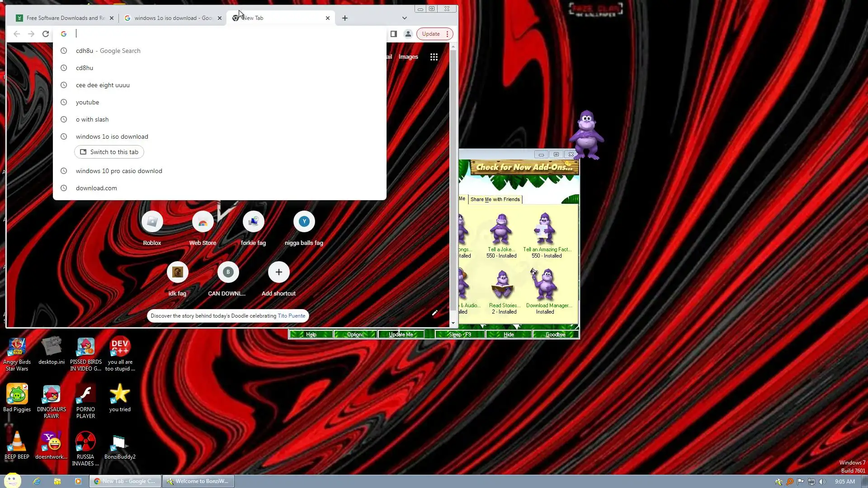The height and width of the screenshot is (488, 868).
Task: Open the Web Store shortcut
Action: (203, 222)
